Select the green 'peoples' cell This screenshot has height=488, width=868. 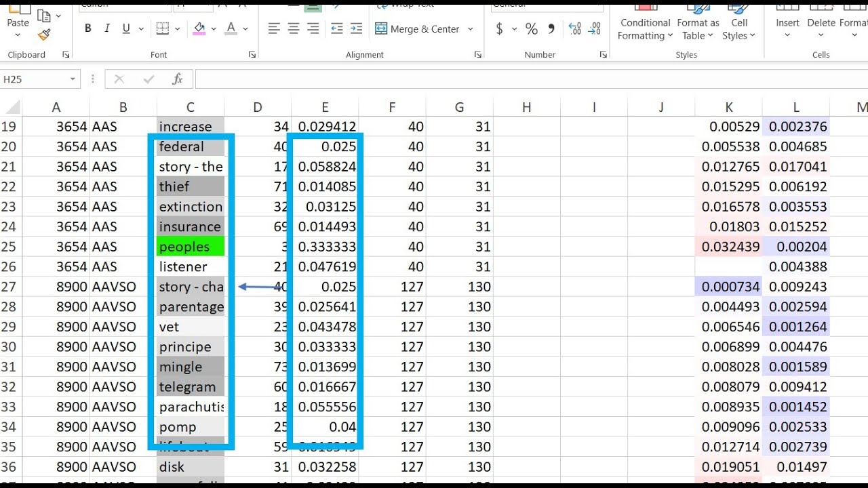tap(190, 247)
